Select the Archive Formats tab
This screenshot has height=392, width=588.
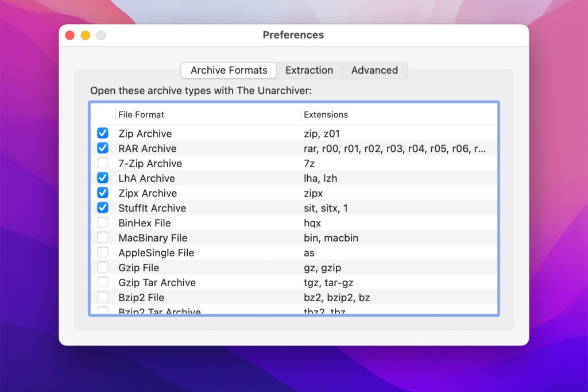click(x=229, y=70)
